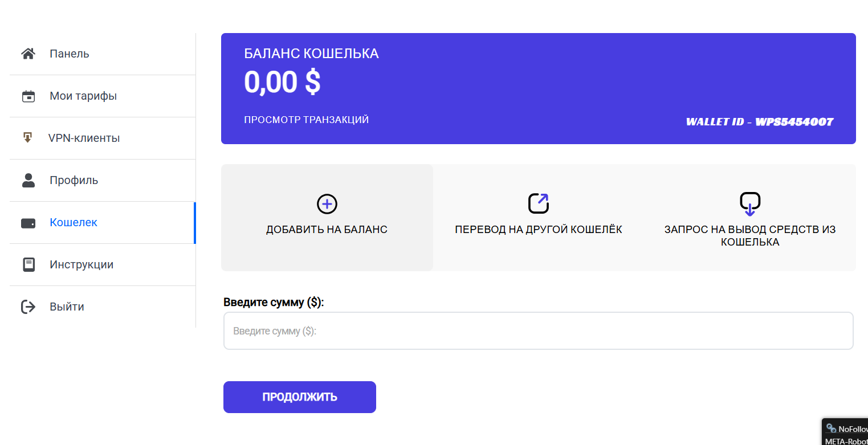Select the Профиль sidebar text

click(x=74, y=180)
